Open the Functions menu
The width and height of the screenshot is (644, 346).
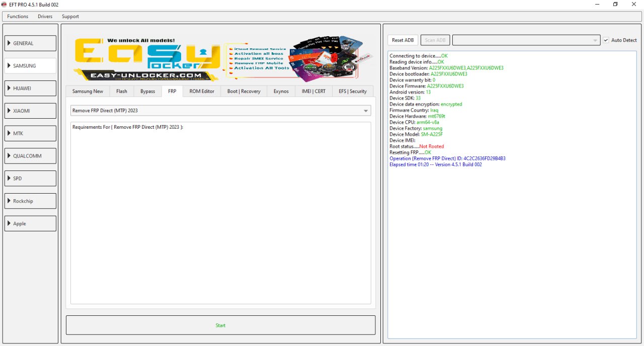18,17
